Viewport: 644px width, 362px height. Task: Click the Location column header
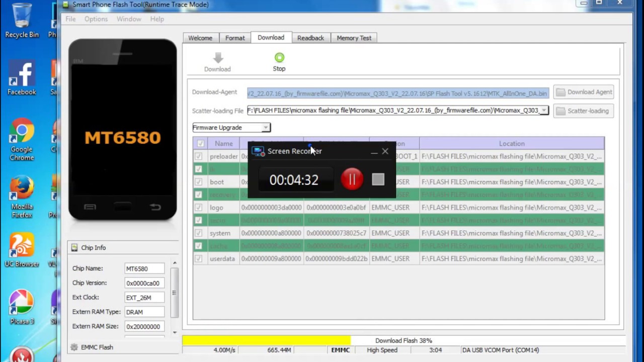pyautogui.click(x=512, y=143)
